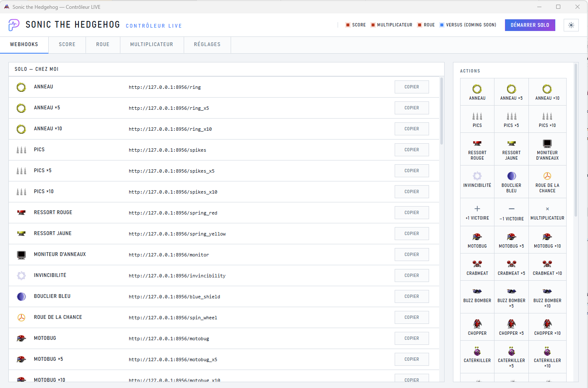Trigger Anneau ×5 in the Actions panel
This screenshot has width=588, height=388.
[x=511, y=92]
